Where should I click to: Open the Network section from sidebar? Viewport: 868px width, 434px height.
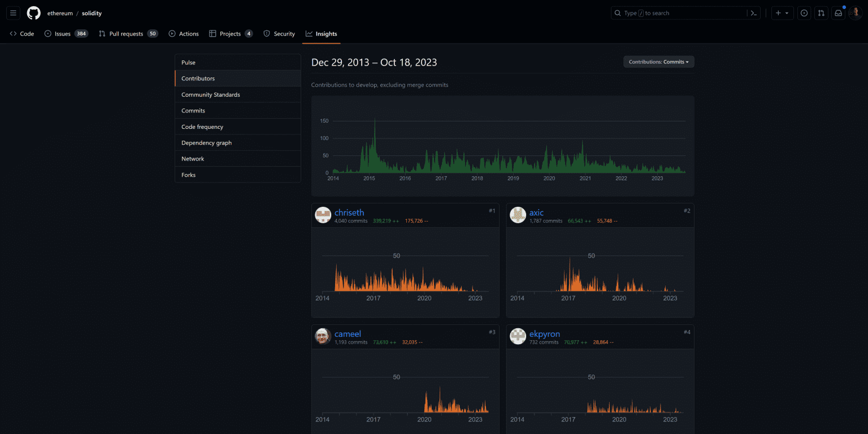192,158
